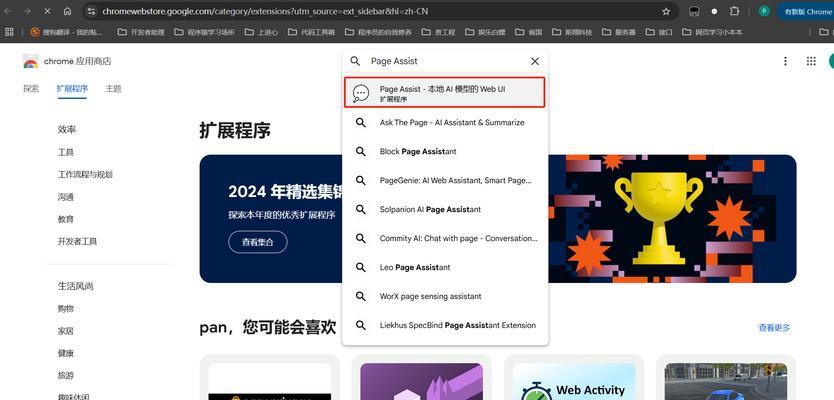
Task: Open Page Assist Web UI extension suggestion
Action: click(445, 93)
